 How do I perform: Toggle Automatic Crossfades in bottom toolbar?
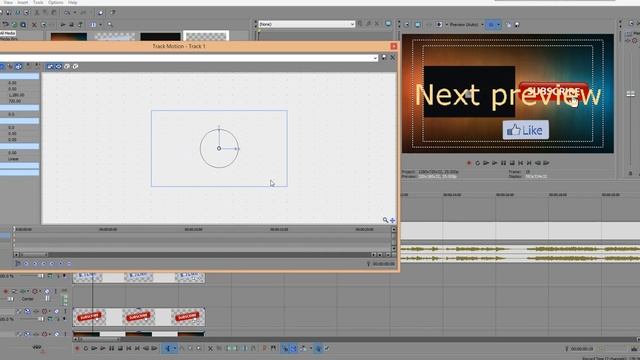pos(293,349)
